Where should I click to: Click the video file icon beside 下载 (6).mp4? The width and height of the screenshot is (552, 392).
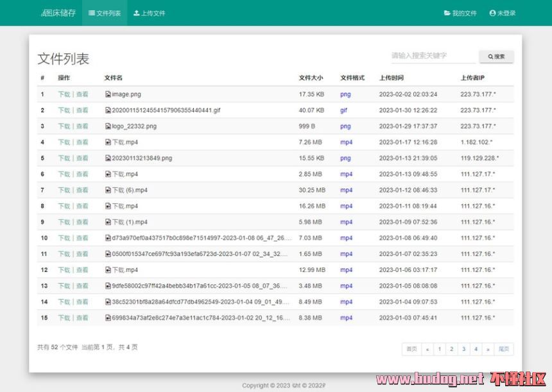point(108,191)
